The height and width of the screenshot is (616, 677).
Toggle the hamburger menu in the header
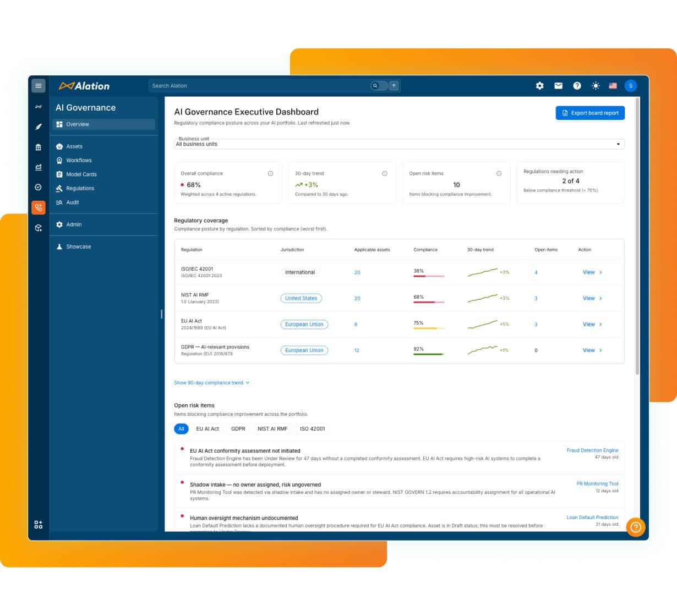click(x=38, y=86)
